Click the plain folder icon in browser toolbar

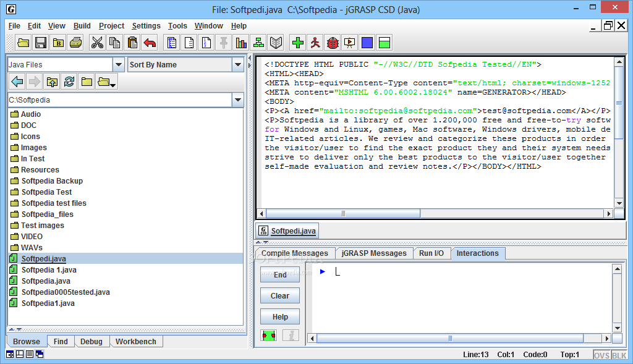pos(87,82)
